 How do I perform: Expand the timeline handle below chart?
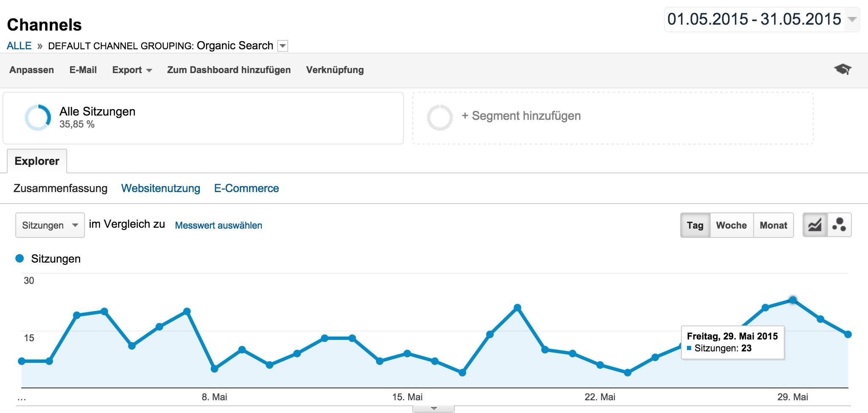coord(434,409)
